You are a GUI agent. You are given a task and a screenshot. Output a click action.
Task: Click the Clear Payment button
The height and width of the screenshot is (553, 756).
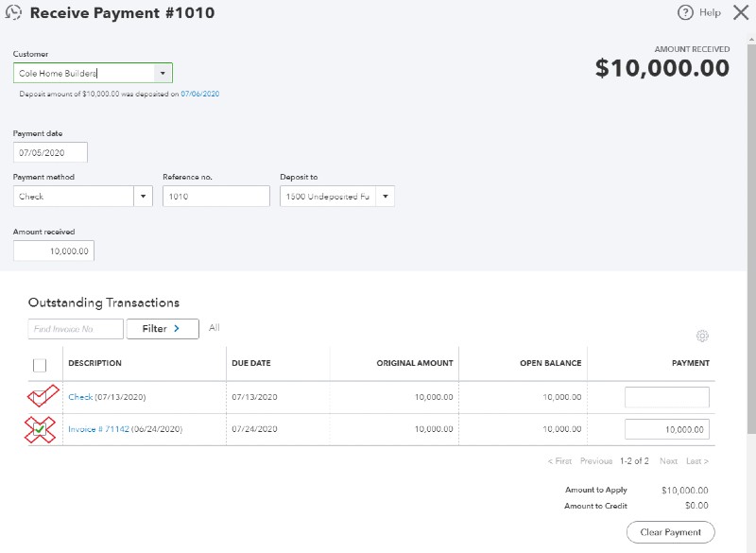[670, 532]
